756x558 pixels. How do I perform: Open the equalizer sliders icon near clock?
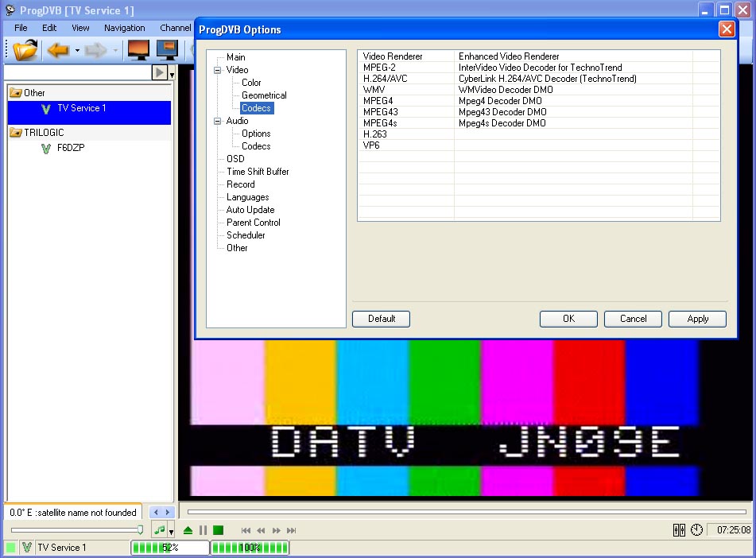[x=679, y=530]
